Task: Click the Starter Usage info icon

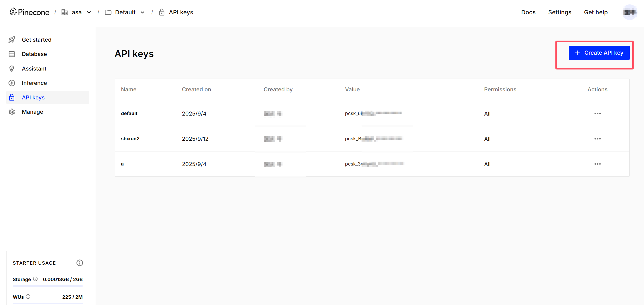Action: 79,263
